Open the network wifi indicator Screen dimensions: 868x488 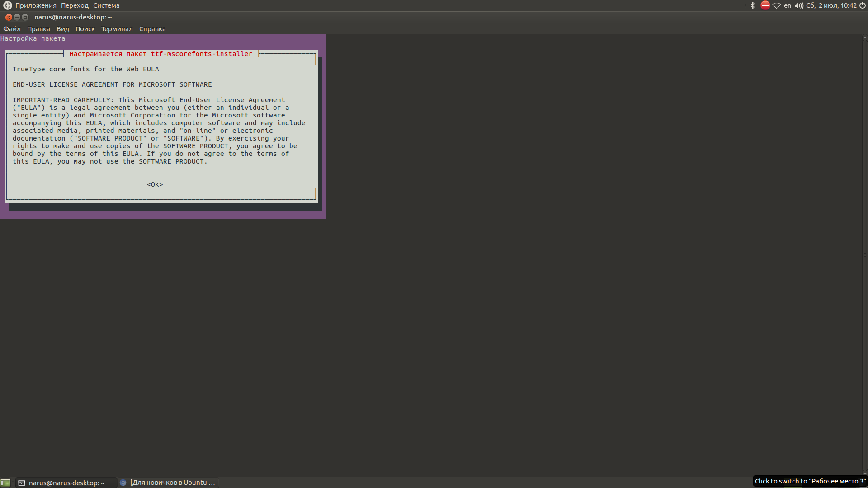(777, 5)
